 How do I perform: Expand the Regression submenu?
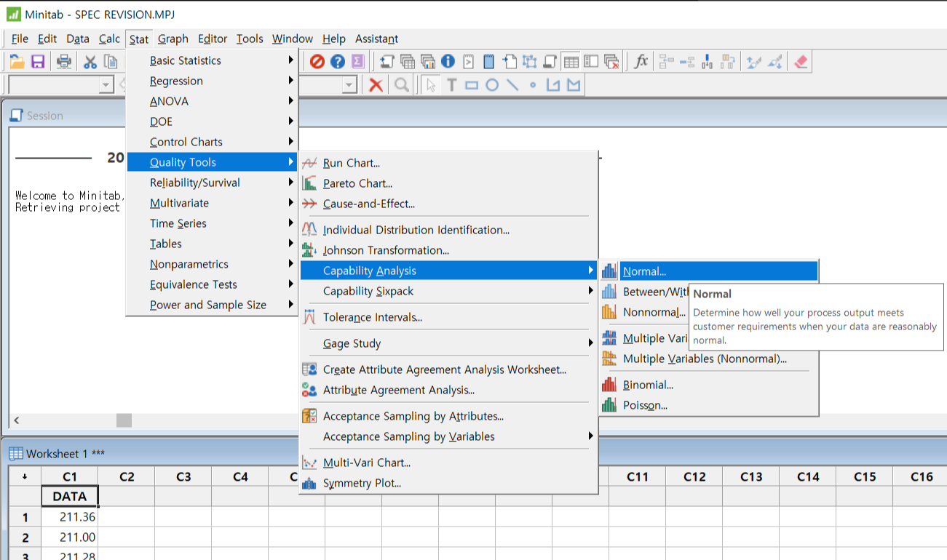[213, 81]
